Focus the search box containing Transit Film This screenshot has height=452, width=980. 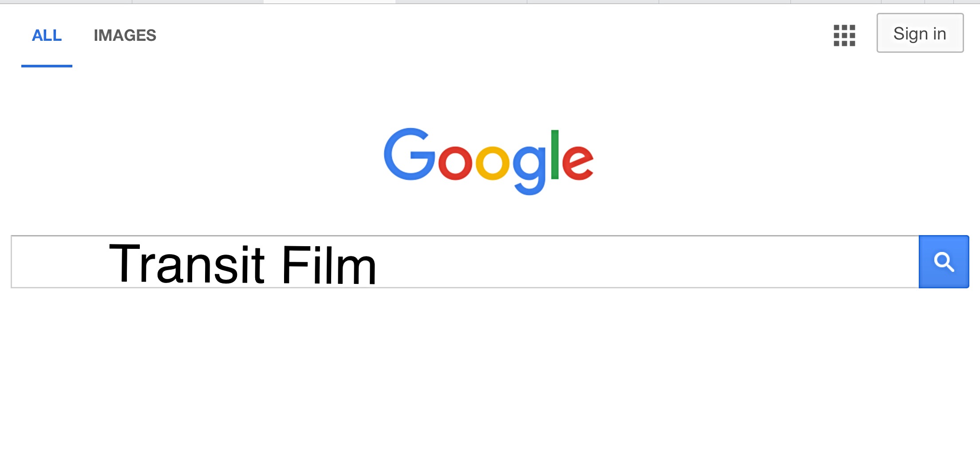(465, 262)
